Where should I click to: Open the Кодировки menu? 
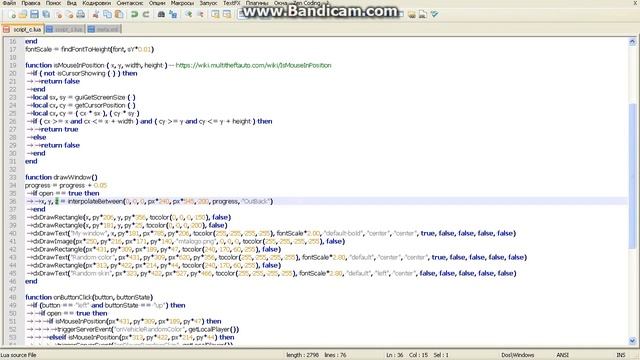[96, 3]
